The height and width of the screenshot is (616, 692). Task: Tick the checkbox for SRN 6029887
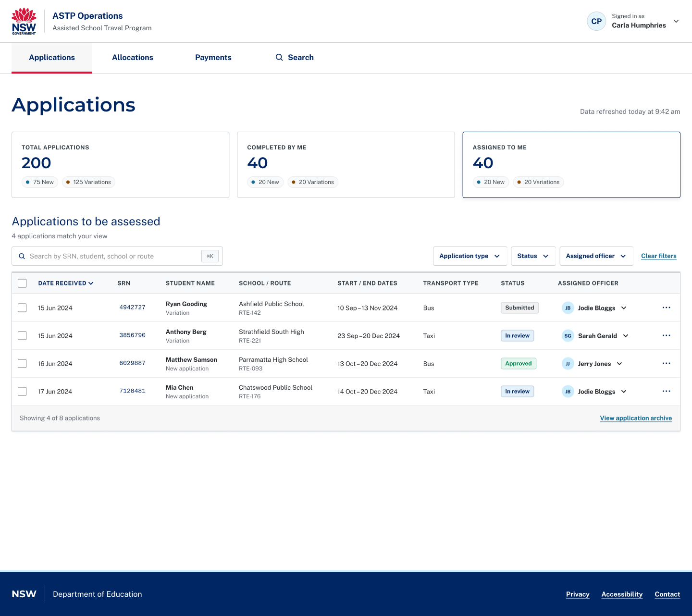click(22, 363)
